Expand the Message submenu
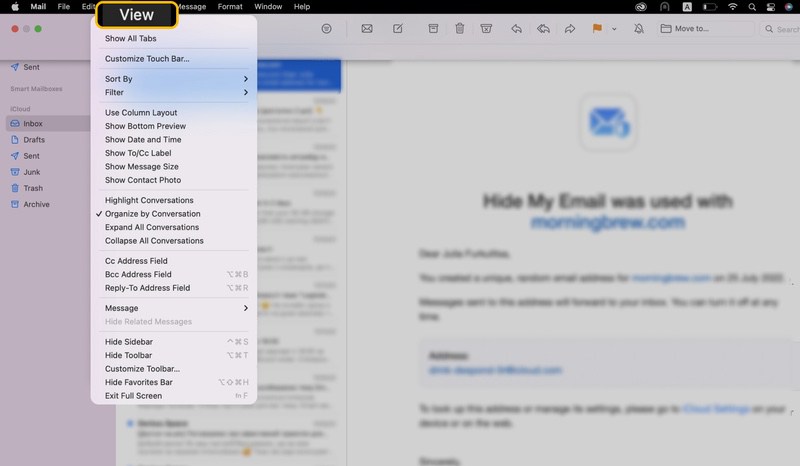Screen dimensions: 800x466 coord(173,308)
